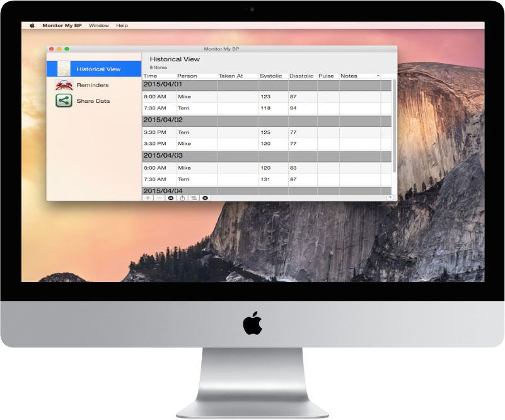Click 3:30 PM in Mike's 2015/04/02 row
Image resolution: width=505 pixels, height=420 pixels.
(x=155, y=144)
